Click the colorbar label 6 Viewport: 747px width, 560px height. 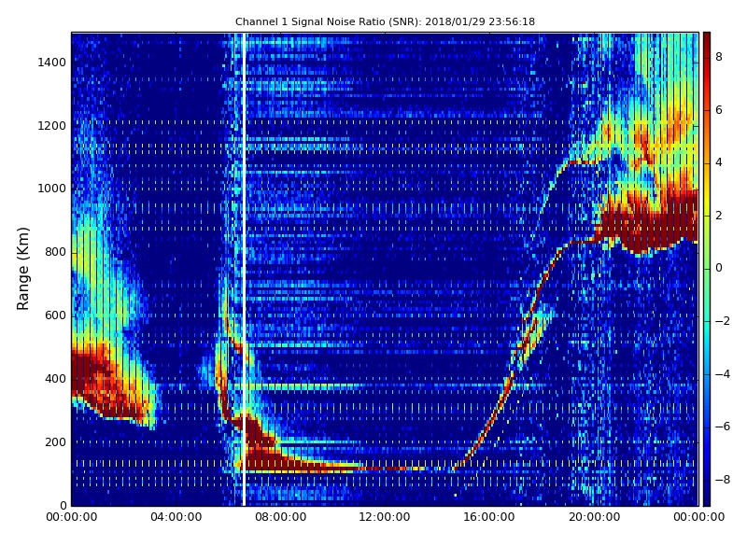(719, 110)
